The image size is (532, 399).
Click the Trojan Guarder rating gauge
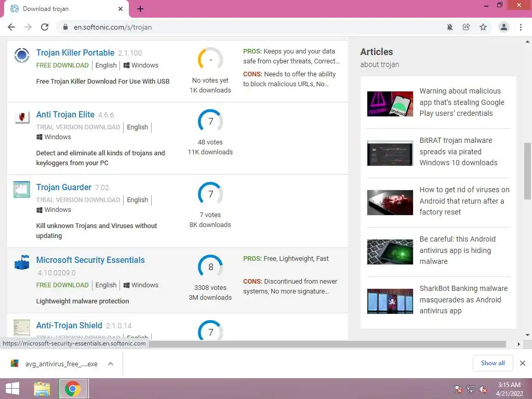[x=210, y=194]
